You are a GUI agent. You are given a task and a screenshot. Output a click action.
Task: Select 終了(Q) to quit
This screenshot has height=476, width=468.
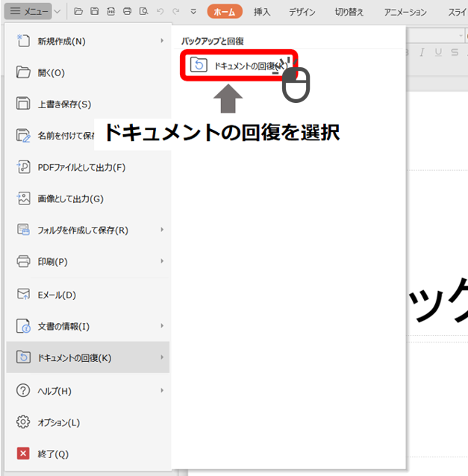pos(88,454)
